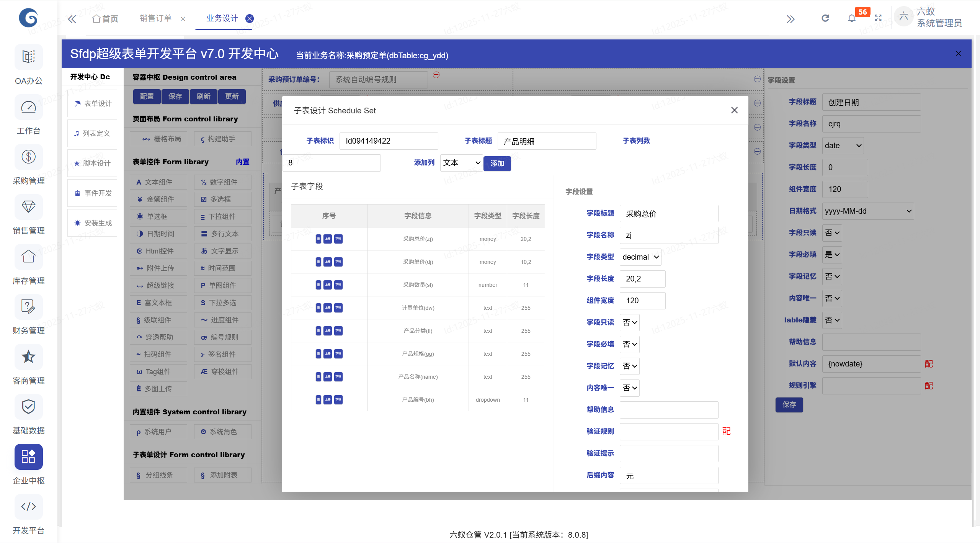Image resolution: width=980 pixels, height=543 pixels.
Task: Click the blue 添加 button
Action: [497, 164]
